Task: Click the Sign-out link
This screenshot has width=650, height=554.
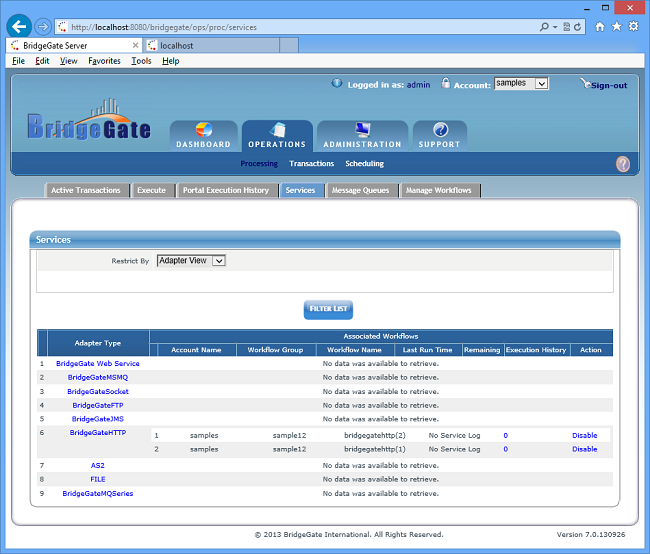Action: coord(608,85)
